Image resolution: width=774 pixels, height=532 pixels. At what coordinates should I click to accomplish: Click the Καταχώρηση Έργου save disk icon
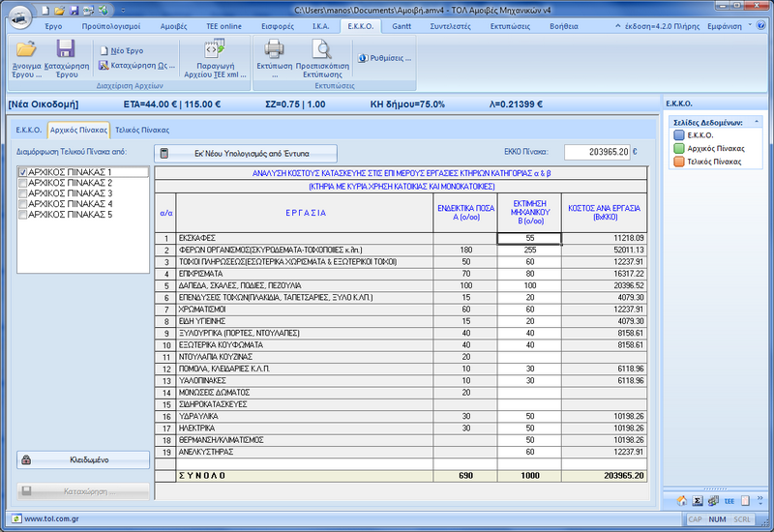pyautogui.click(x=66, y=50)
